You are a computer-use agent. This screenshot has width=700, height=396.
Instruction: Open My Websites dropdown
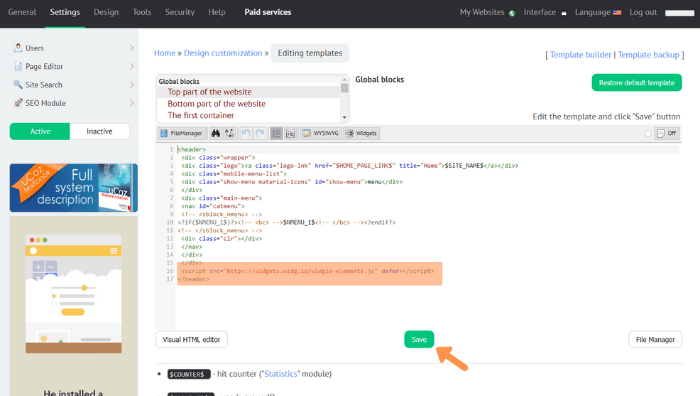coord(487,12)
